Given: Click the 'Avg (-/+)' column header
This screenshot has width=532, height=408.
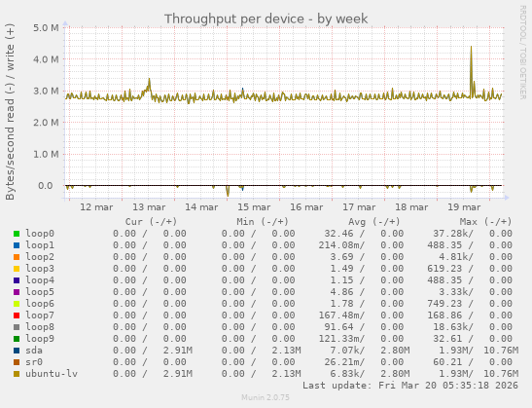Looking at the screenshot, I should pos(374,222).
